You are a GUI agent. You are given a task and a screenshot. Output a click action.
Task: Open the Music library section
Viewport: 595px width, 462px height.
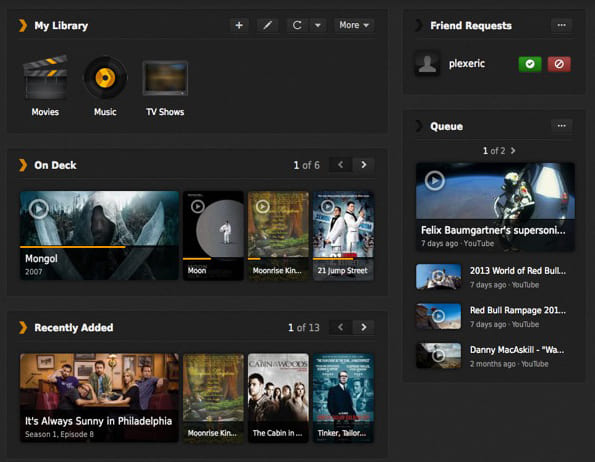coord(105,86)
